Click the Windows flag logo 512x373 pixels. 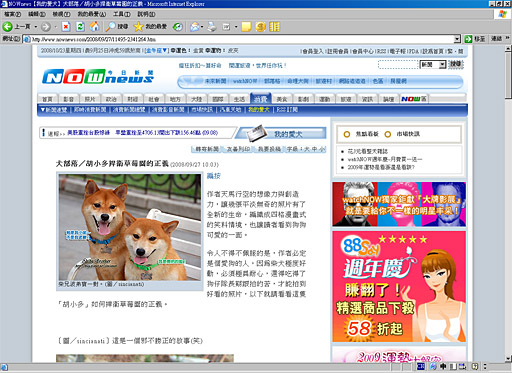502,14
